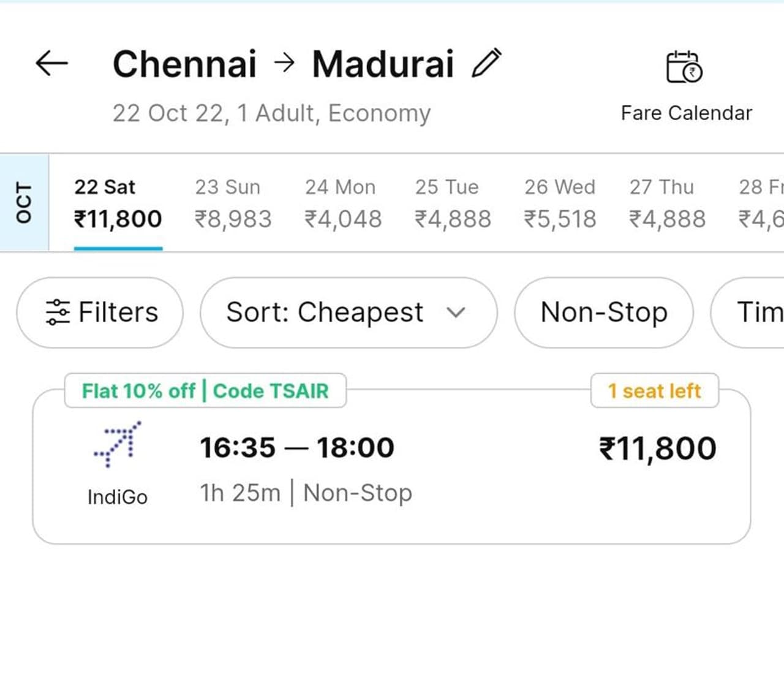784x693 pixels.
Task: Select the 24 Mon date tab
Action: tap(342, 203)
